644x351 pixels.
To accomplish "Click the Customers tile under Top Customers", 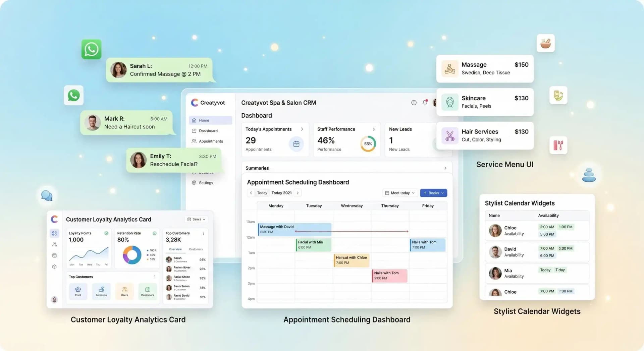I will coord(148,291).
